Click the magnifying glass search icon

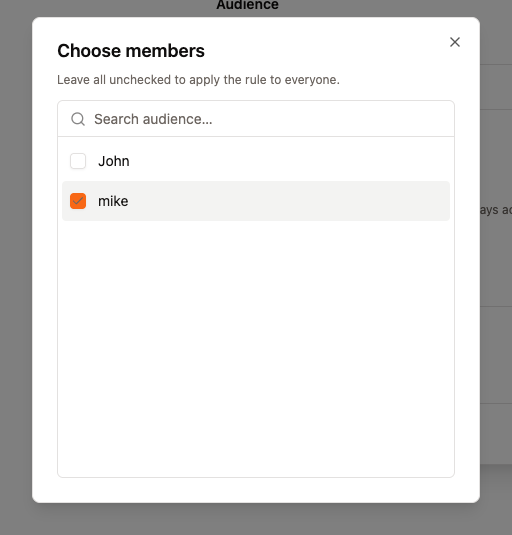pos(78,119)
